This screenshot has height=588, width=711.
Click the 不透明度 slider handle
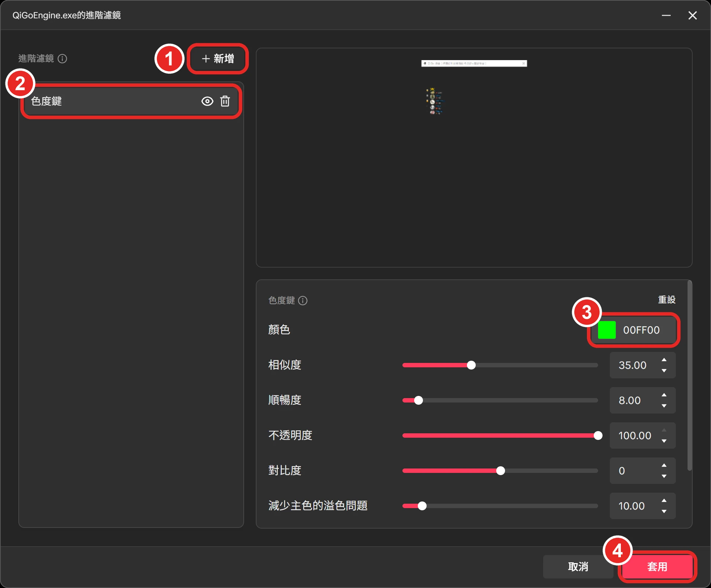click(598, 436)
